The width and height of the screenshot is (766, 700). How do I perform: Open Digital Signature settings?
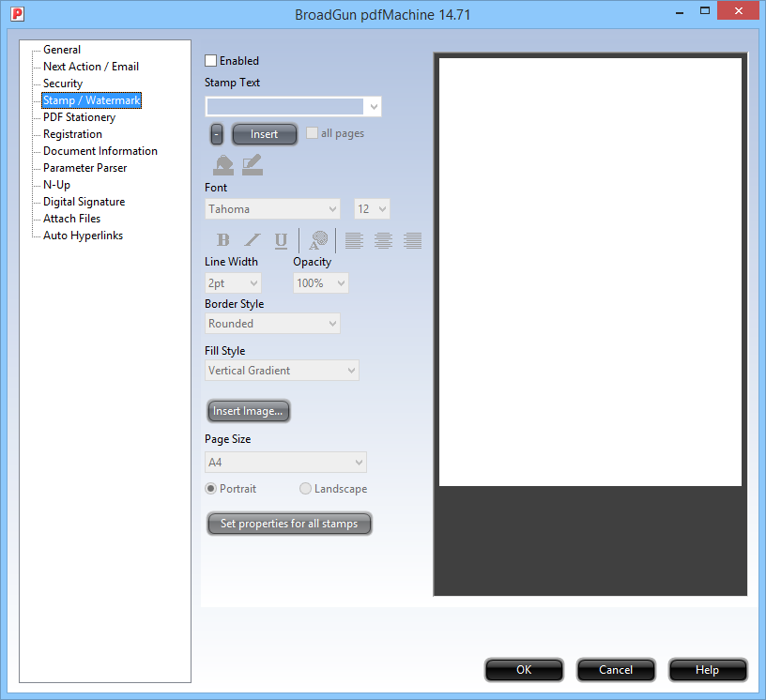pos(84,202)
